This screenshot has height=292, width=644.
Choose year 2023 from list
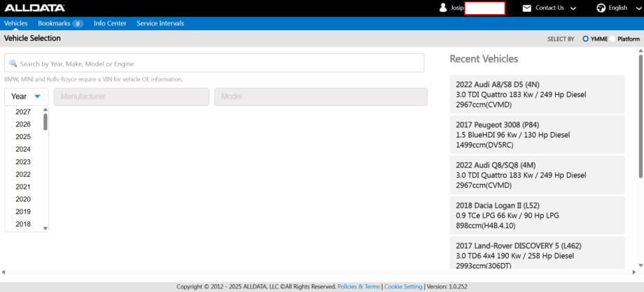coord(23,161)
